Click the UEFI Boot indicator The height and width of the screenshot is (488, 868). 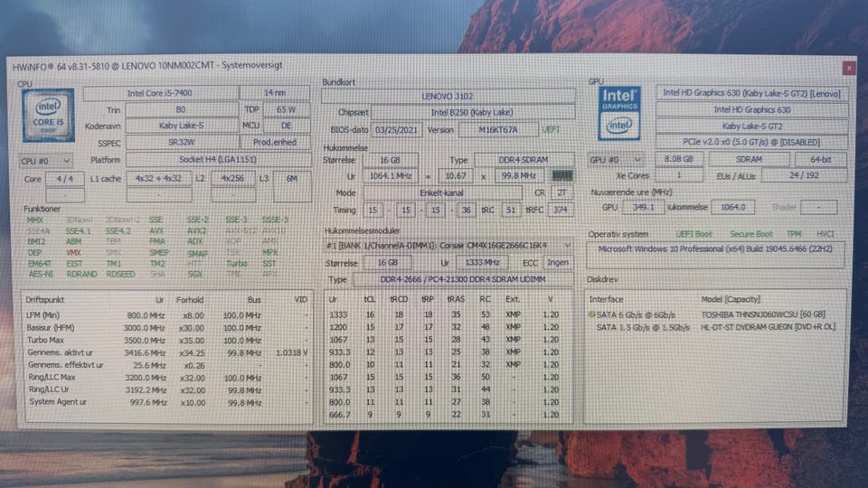click(693, 234)
